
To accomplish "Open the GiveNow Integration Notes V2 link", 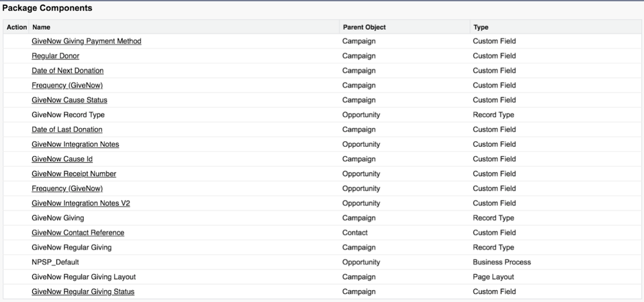I will 81,204.
